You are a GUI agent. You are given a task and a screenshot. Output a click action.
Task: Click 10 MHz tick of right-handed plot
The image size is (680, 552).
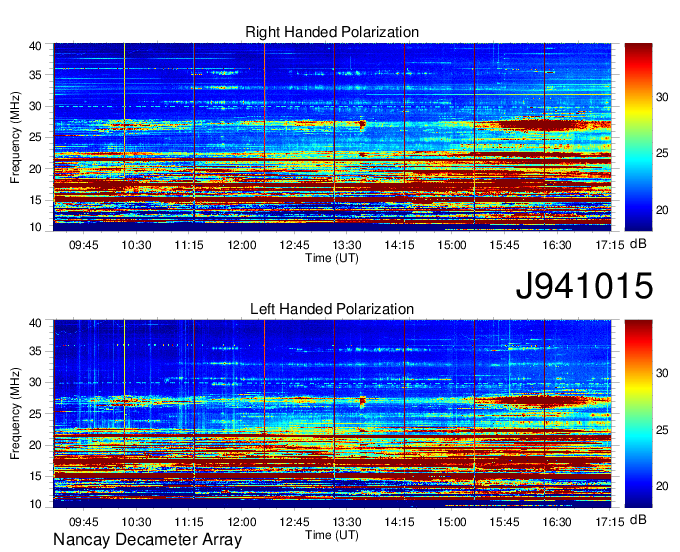click(x=35, y=227)
